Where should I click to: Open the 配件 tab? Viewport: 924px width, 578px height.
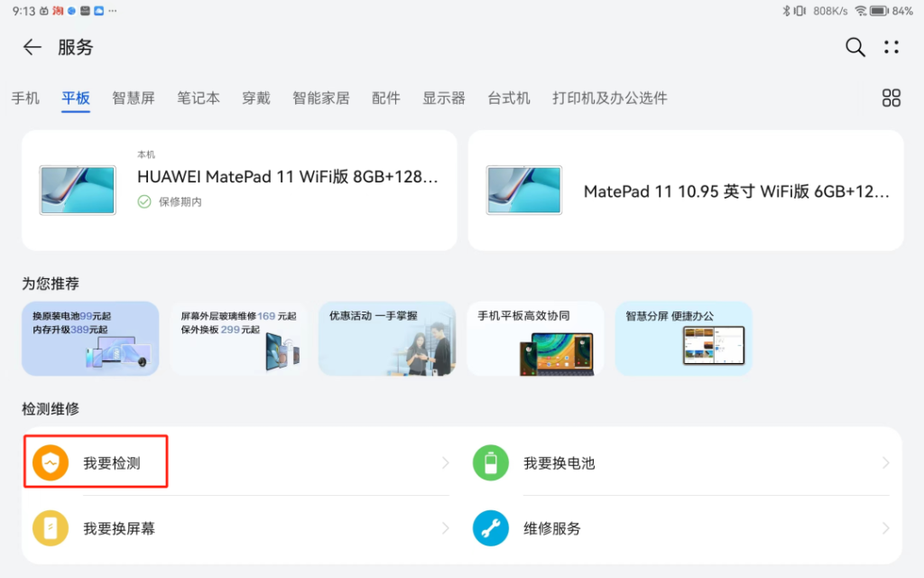click(386, 98)
